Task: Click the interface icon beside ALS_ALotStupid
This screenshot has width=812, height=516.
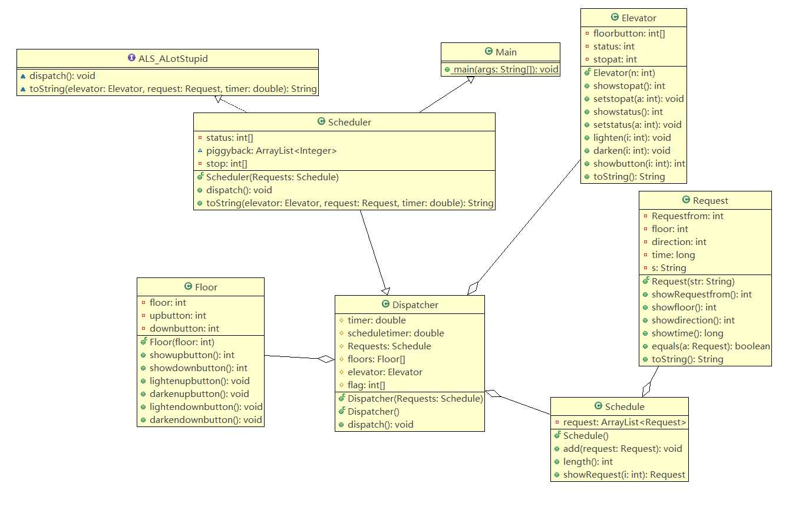Action: [131, 58]
